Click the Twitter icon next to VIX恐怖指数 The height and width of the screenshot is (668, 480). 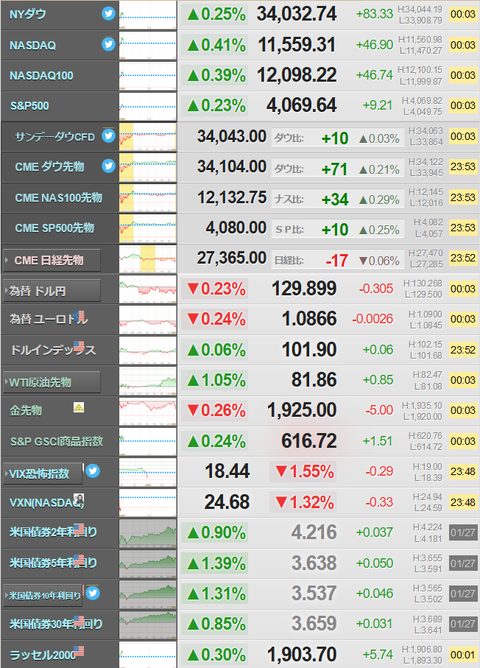coord(92,471)
